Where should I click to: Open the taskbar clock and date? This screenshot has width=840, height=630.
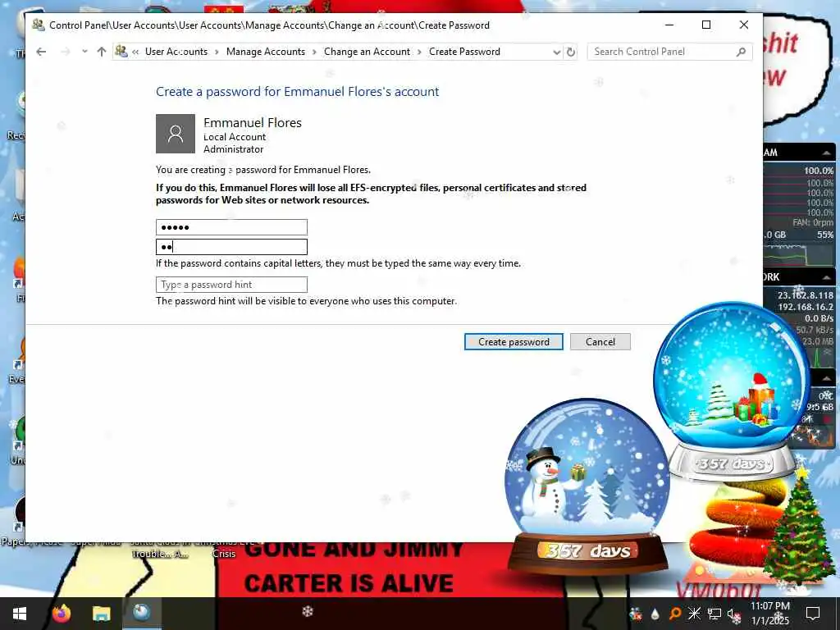[x=770, y=613]
